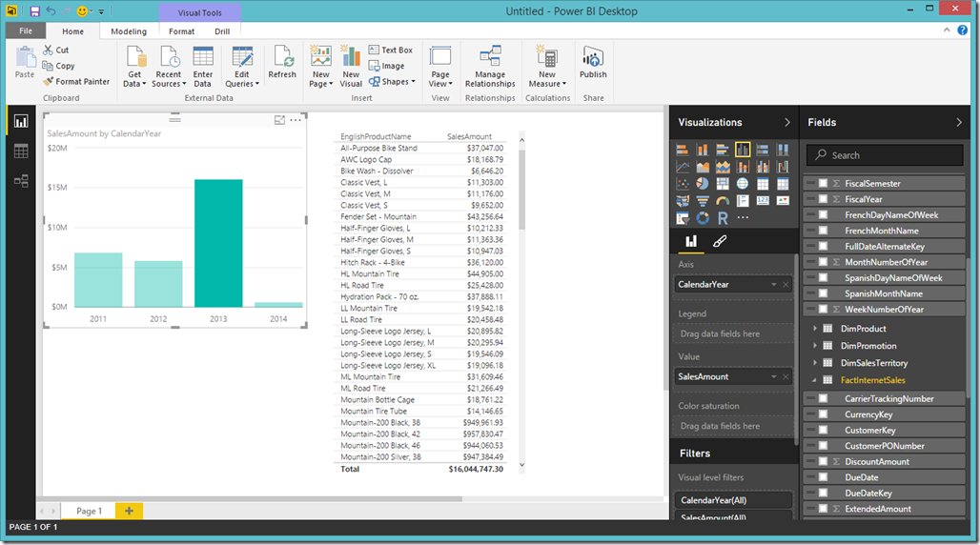Click the Save icon in quick access toolbar
Screen dimensions: 980x545
pyautogui.click(x=34, y=11)
